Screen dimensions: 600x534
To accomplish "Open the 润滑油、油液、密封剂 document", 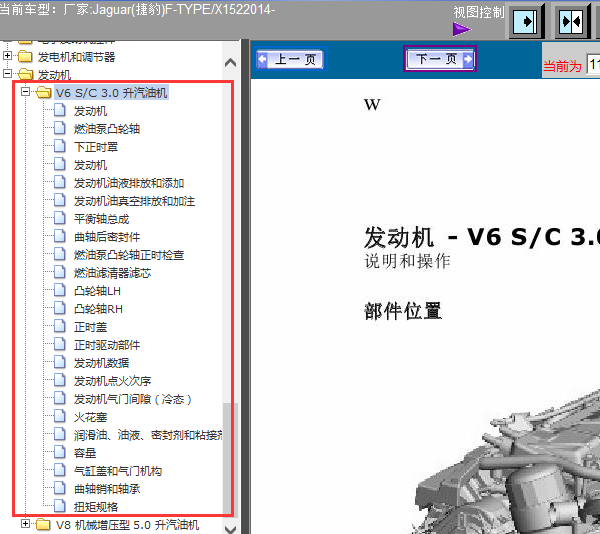I will tap(148, 435).
